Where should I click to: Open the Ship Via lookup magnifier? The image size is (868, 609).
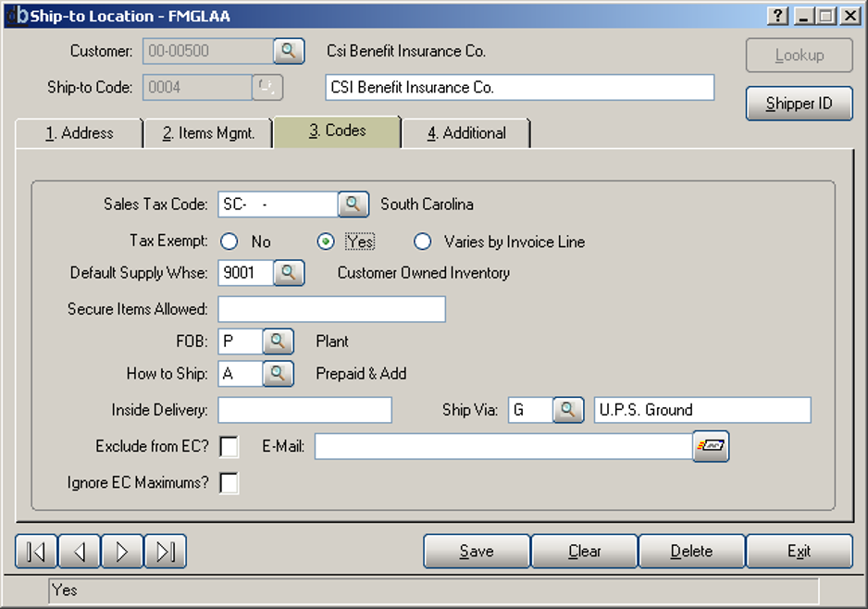pyautogui.click(x=568, y=410)
